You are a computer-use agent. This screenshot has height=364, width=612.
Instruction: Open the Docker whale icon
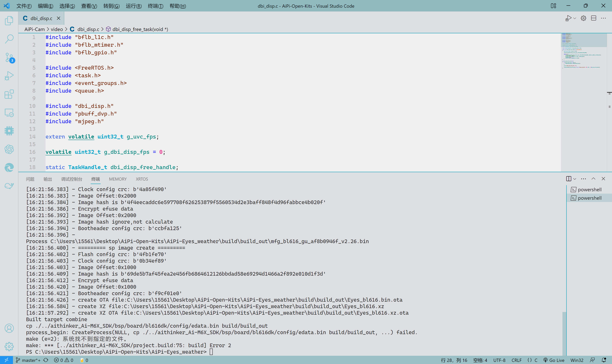[9, 186]
